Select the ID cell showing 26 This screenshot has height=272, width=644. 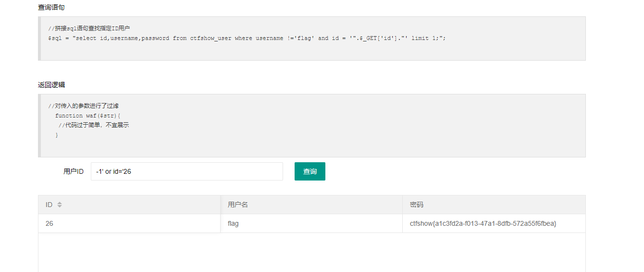[x=129, y=223]
